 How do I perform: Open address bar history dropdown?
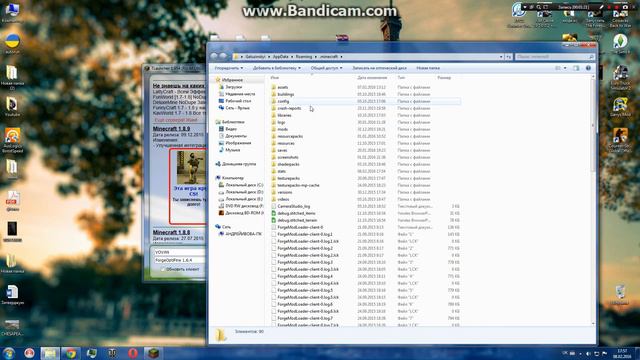pyautogui.click(x=501, y=57)
